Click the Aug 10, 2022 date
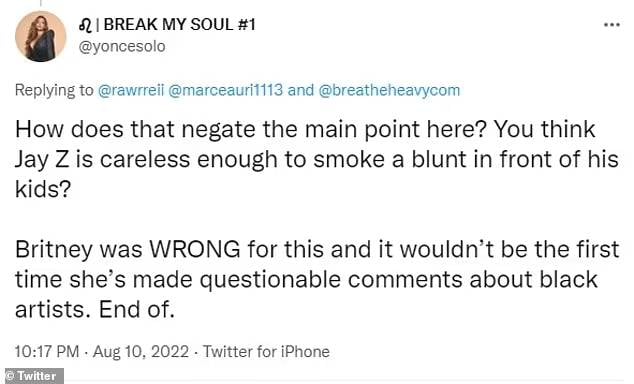The image size is (634, 384). 141,351
